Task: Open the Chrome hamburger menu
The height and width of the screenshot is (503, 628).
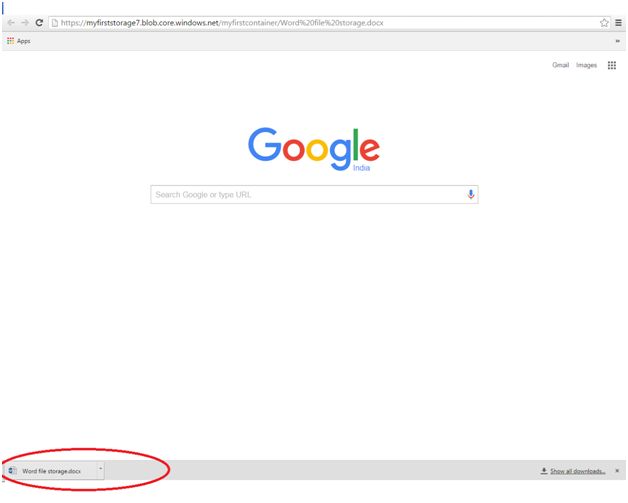Action: point(618,23)
